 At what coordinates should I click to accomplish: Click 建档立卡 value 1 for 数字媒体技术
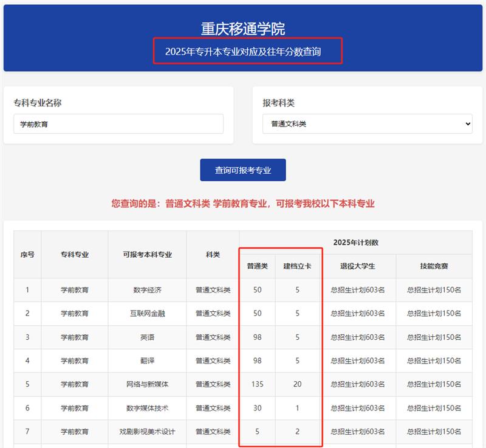(x=297, y=408)
